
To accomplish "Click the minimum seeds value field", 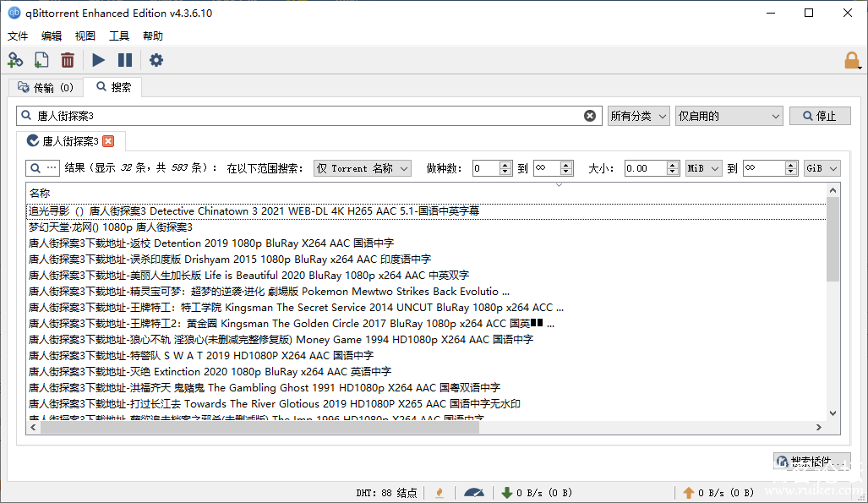I will 486,168.
